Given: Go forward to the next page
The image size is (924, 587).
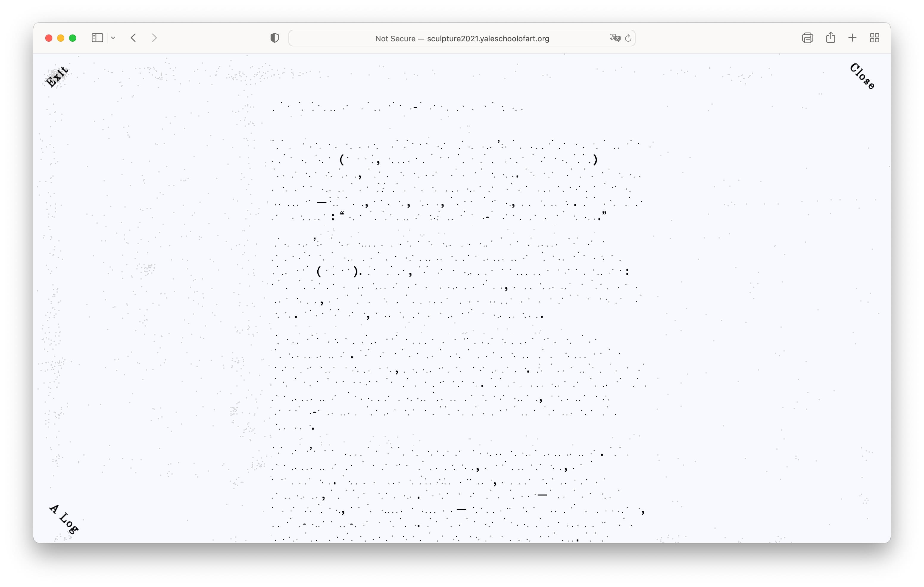Looking at the screenshot, I should (154, 38).
